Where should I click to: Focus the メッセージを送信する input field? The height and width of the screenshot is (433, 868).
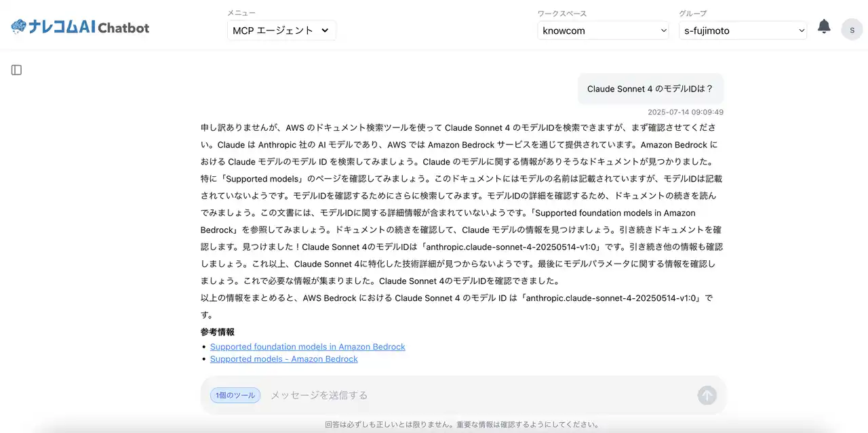coord(478,395)
